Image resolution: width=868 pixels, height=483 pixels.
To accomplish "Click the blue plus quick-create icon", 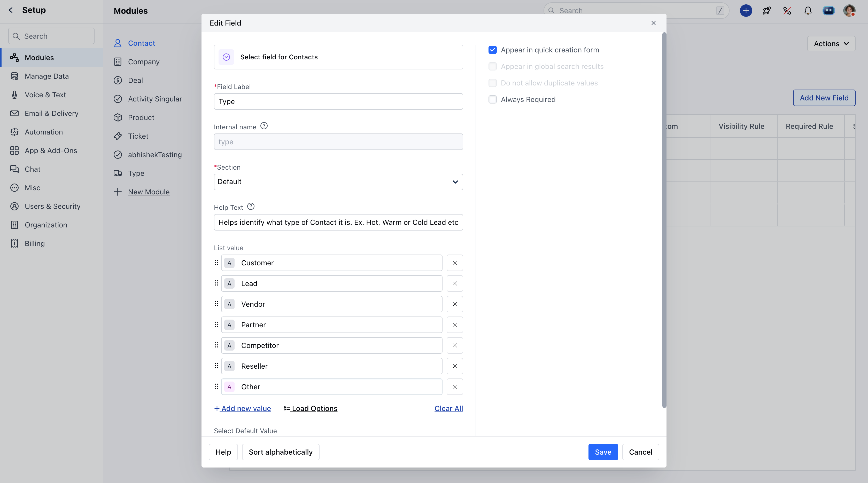I will click(x=746, y=11).
